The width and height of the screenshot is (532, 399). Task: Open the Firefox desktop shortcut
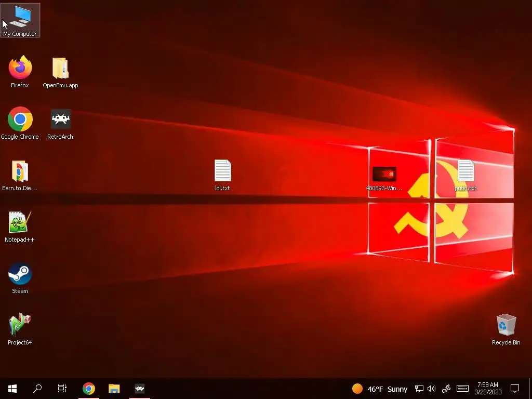click(x=20, y=72)
